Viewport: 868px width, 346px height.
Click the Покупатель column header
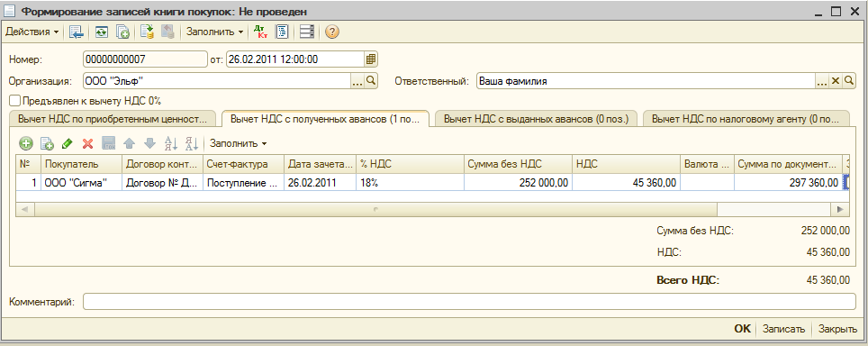click(x=81, y=164)
